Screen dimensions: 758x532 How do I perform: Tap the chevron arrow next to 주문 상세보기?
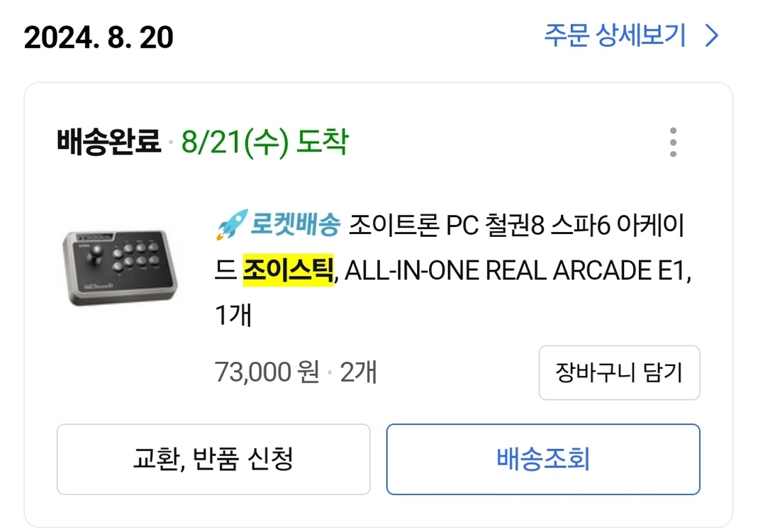pos(712,35)
